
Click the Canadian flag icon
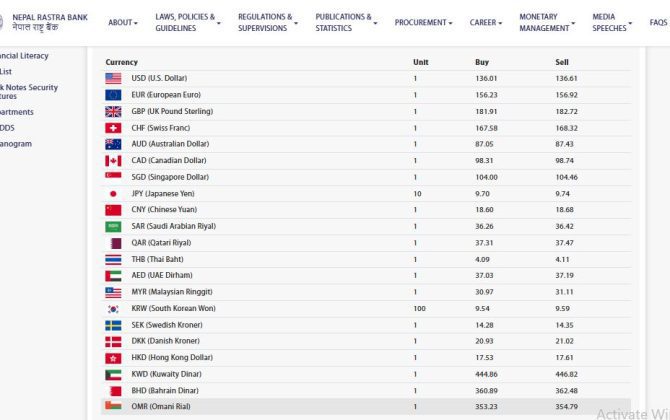(x=113, y=161)
